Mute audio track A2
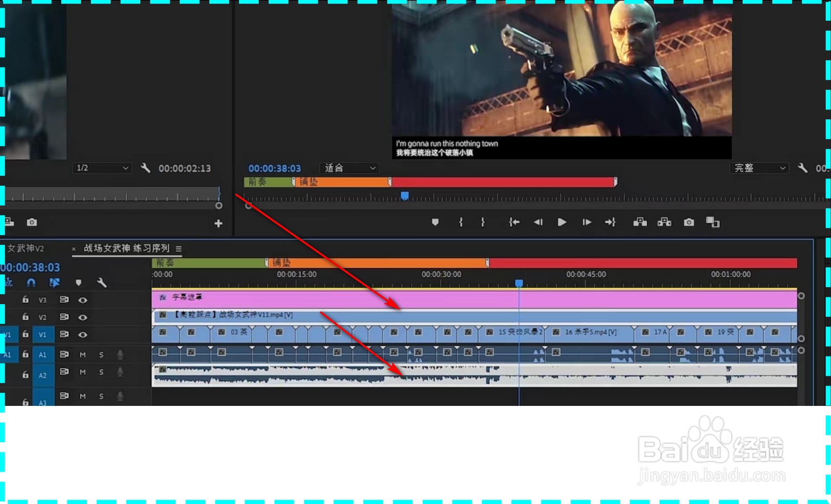Screen dimensions: 831x504 [x=83, y=372]
